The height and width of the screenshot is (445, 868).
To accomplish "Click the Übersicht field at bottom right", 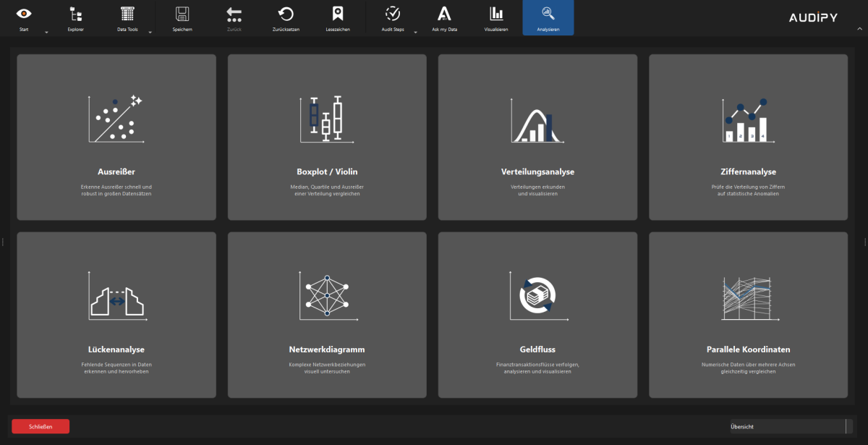I will (786, 426).
